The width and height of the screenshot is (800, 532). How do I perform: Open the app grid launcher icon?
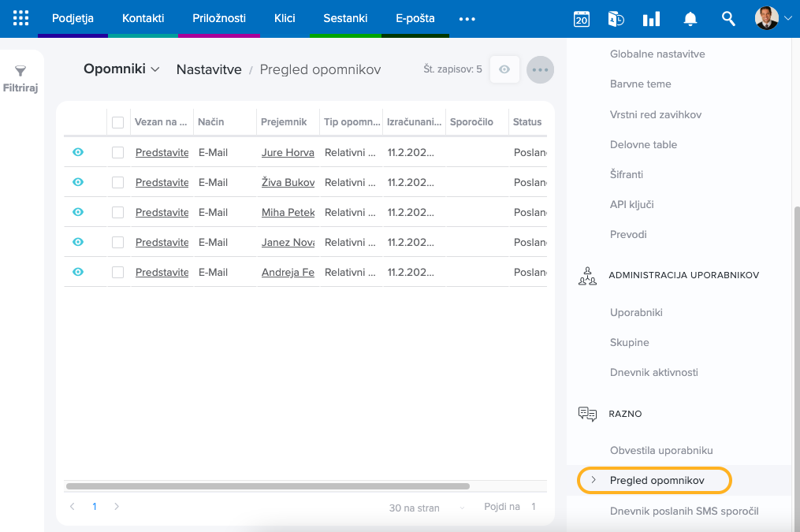click(x=21, y=18)
